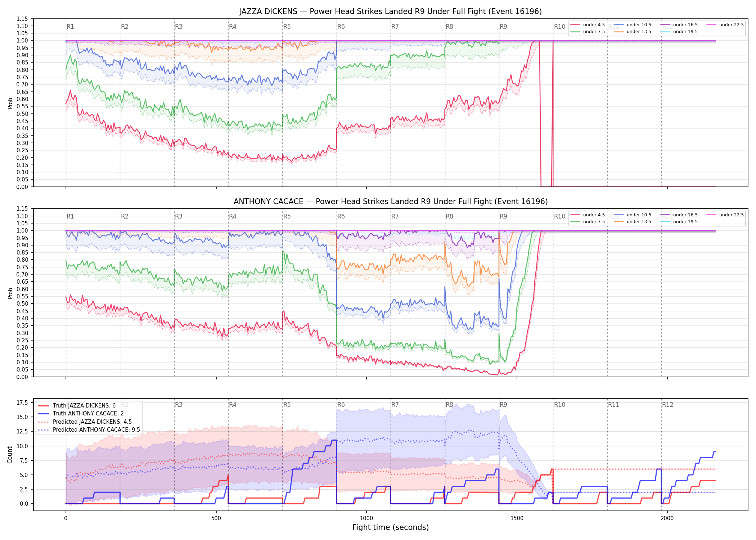Click the 12.5 tick on Count axis
This screenshot has width=756, height=540.
pos(22,431)
